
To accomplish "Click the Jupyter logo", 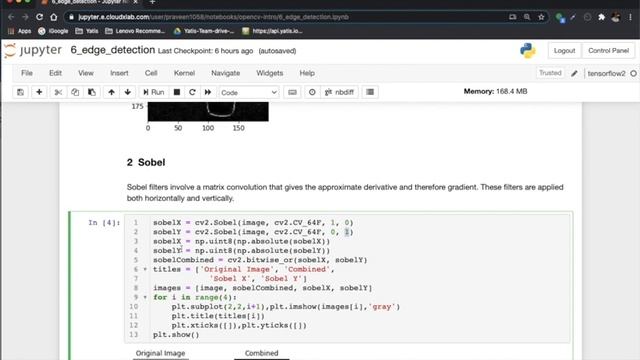I will point(33,50).
